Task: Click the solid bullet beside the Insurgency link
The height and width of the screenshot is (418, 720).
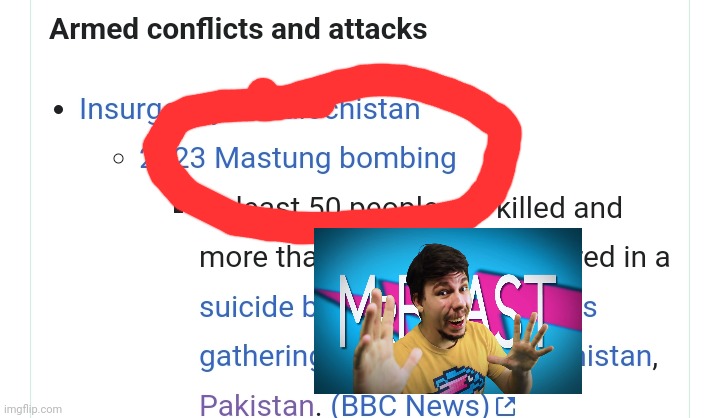Action: [58, 110]
